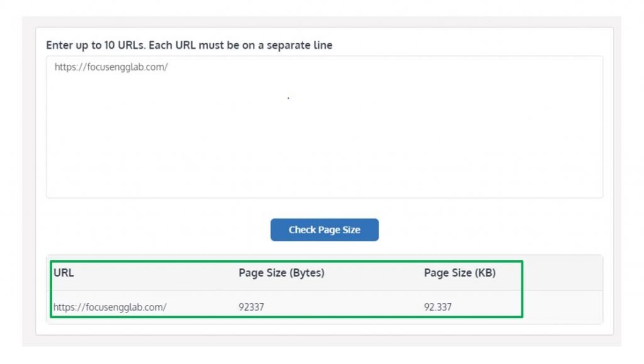Click the "Size" word on the blue button
Viewport: 644px width, 364px height.
click(350, 230)
